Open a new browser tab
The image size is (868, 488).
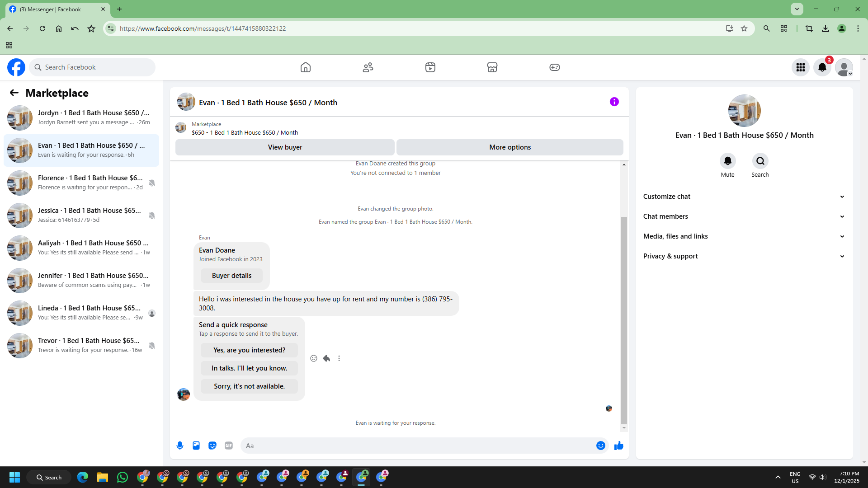click(119, 9)
